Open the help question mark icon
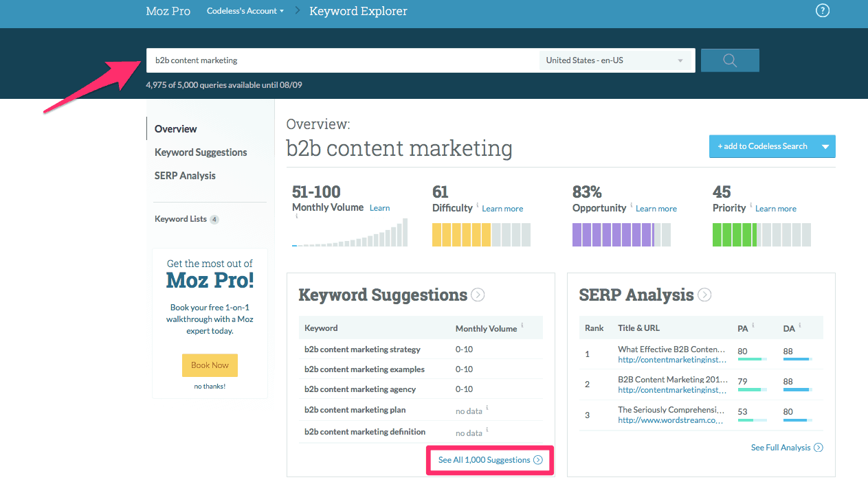 click(823, 11)
